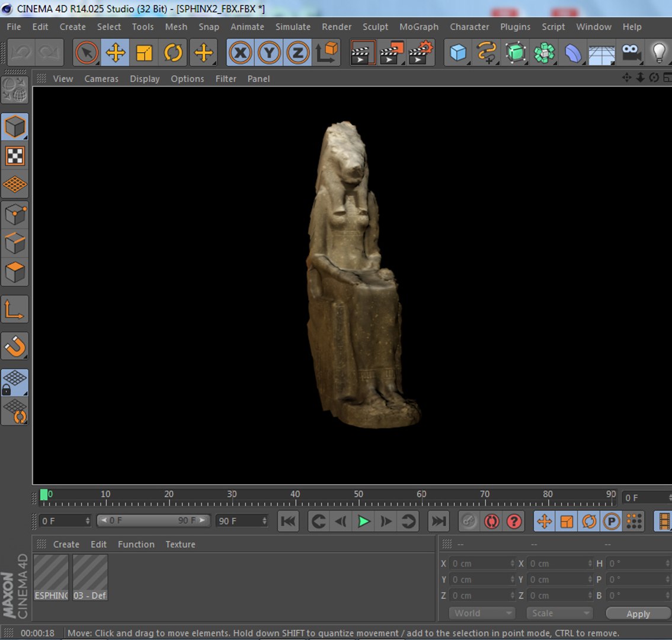Open the viewport Cameras menu
672x640 pixels.
tap(101, 79)
